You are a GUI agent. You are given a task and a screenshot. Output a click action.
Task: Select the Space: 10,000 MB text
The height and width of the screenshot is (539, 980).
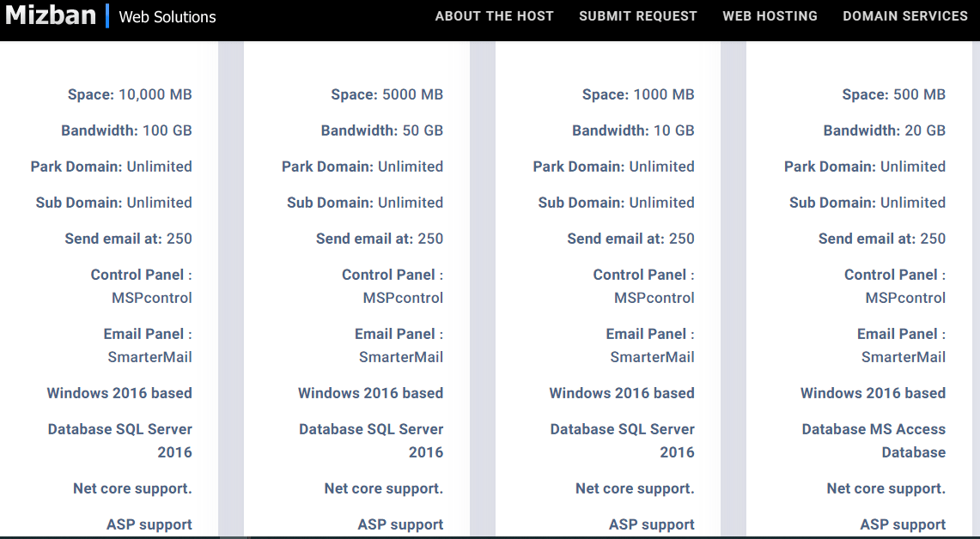[x=130, y=94]
